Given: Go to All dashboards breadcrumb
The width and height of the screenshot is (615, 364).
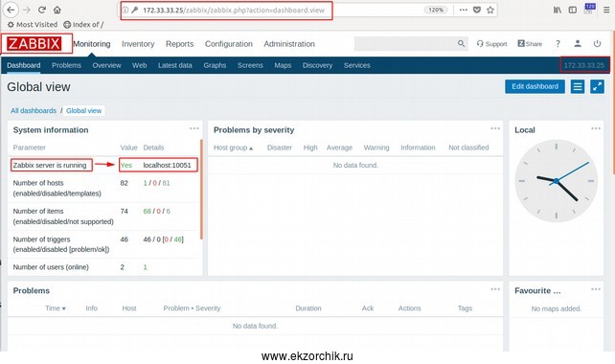Looking at the screenshot, I should [34, 110].
